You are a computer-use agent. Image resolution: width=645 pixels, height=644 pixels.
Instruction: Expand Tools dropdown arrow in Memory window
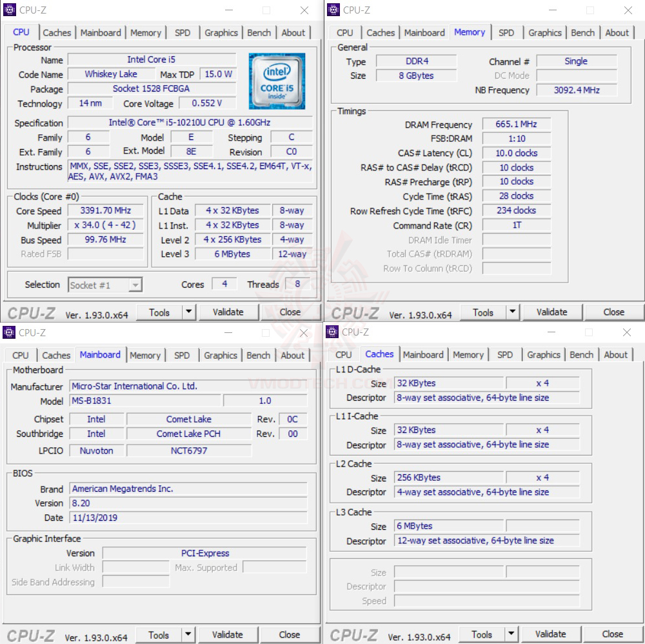(512, 312)
